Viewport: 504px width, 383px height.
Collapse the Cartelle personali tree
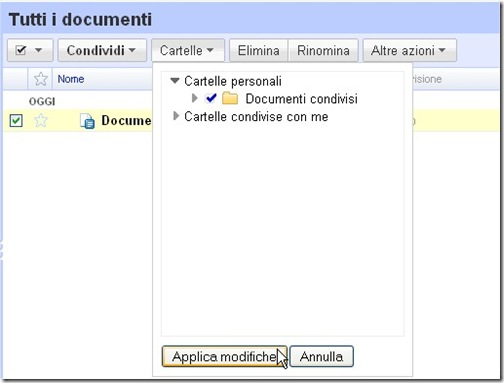pyautogui.click(x=175, y=80)
